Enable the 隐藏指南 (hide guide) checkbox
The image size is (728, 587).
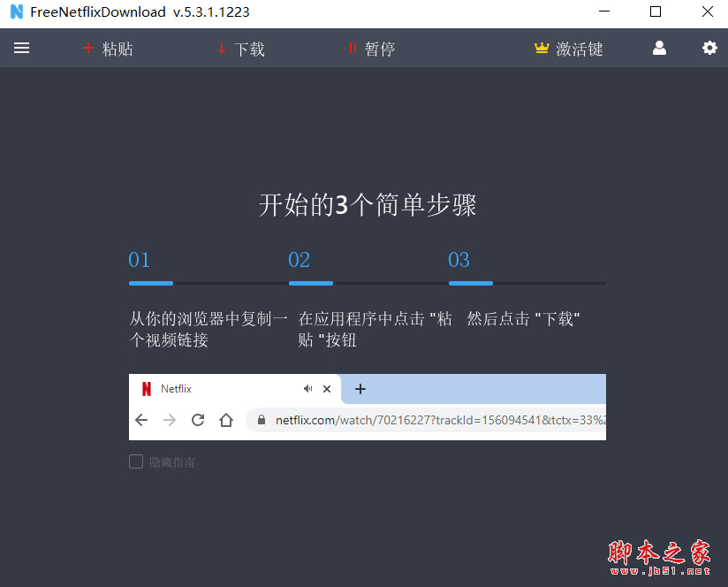coord(136,461)
